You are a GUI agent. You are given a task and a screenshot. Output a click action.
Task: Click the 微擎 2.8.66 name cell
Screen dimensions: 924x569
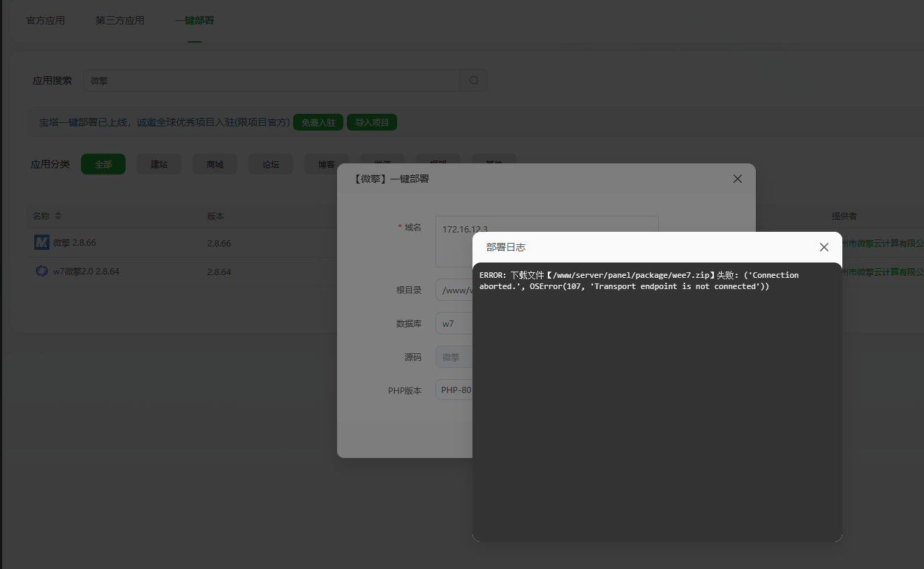(75, 242)
